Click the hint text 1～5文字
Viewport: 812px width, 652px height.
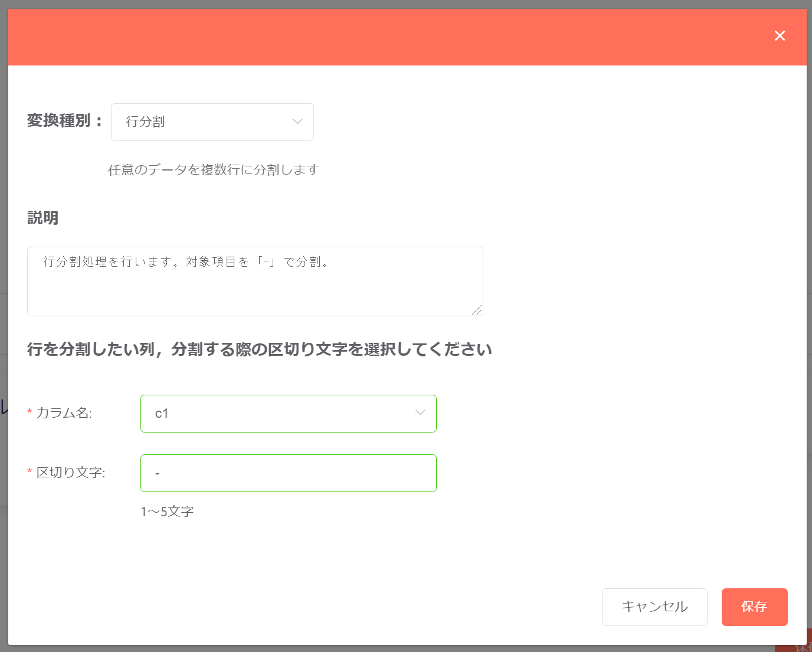tap(167, 512)
